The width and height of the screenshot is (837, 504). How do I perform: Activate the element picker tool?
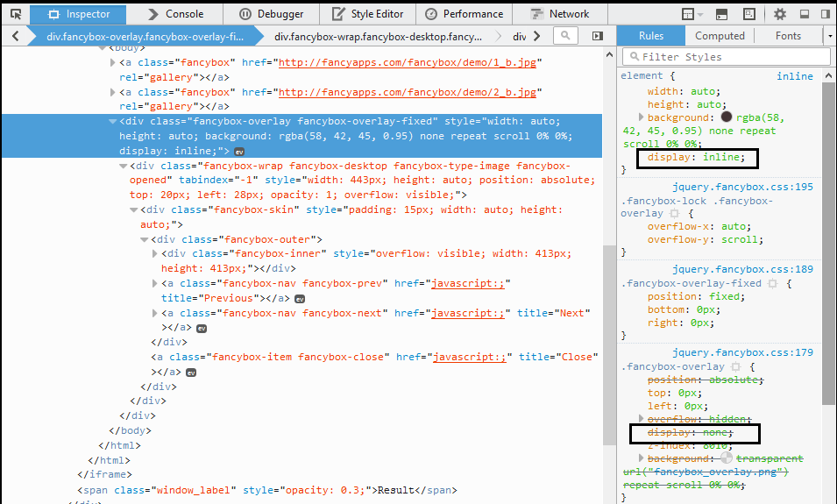pos(16,14)
